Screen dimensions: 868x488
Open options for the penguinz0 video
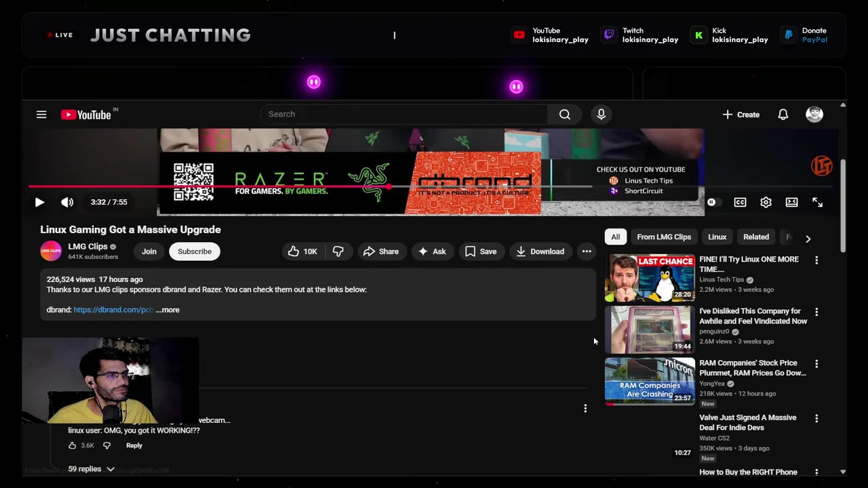[x=816, y=312]
